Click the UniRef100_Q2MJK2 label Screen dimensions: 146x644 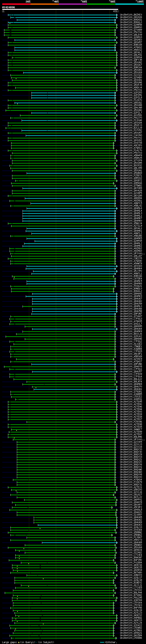131,336
